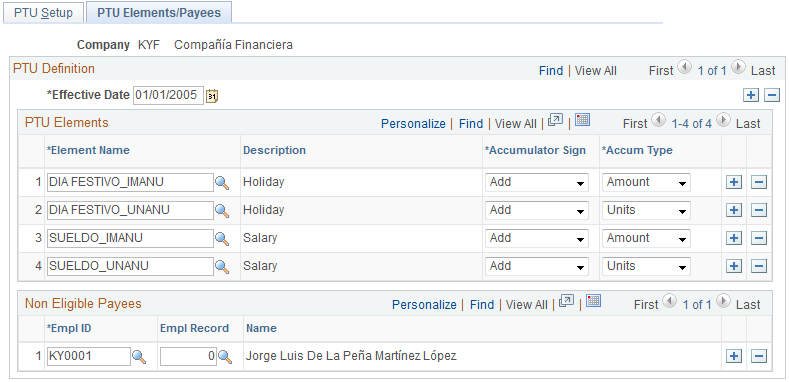Add a Non Eligible Payees row
The height and width of the screenshot is (382, 789).
[734, 356]
